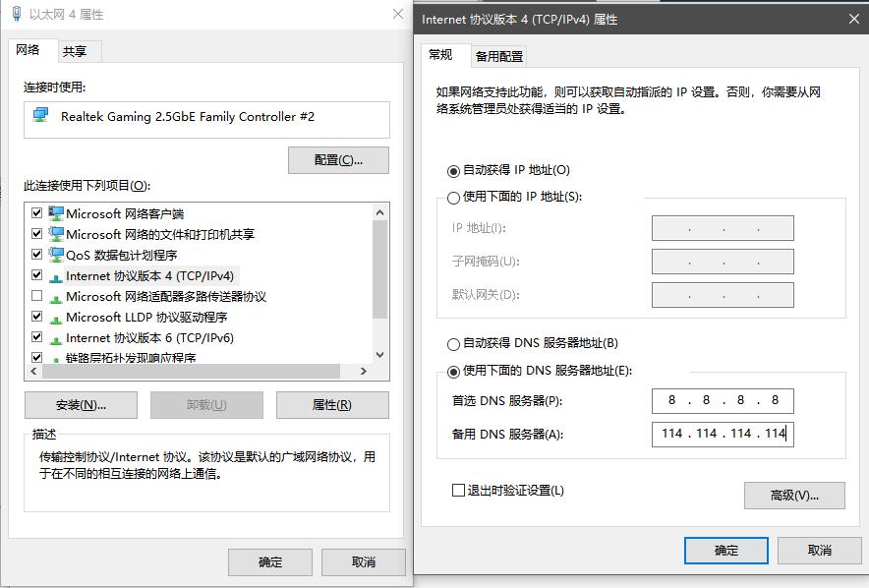Uncheck the QoS 数据包计划程序 checkbox
869x588 pixels.
coord(36,255)
